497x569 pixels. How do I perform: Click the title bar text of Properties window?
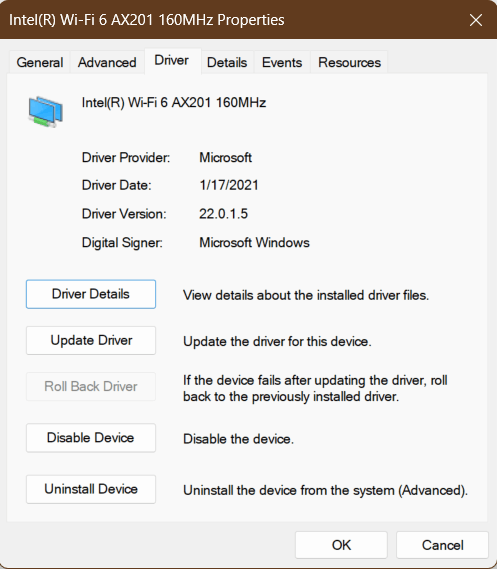tap(147, 20)
